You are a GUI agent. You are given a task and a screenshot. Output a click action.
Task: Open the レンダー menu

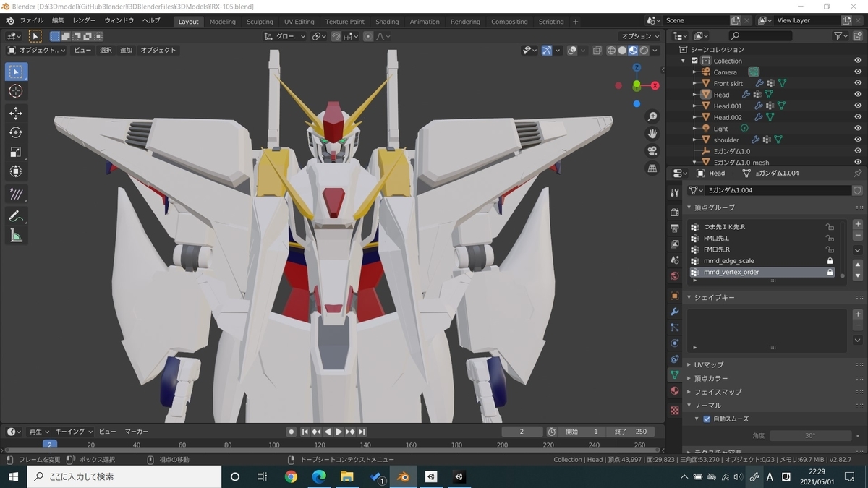coord(84,21)
